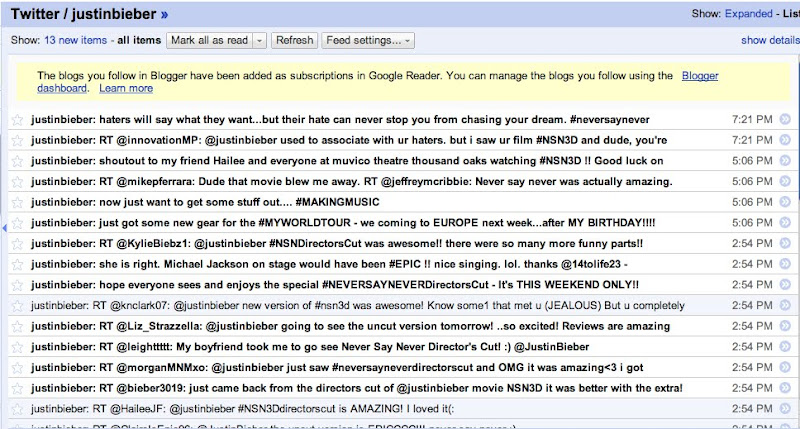800x429 pixels.
Task: Open original of #MYWORLDTOUR tweet via arrow icon
Action: click(785, 222)
